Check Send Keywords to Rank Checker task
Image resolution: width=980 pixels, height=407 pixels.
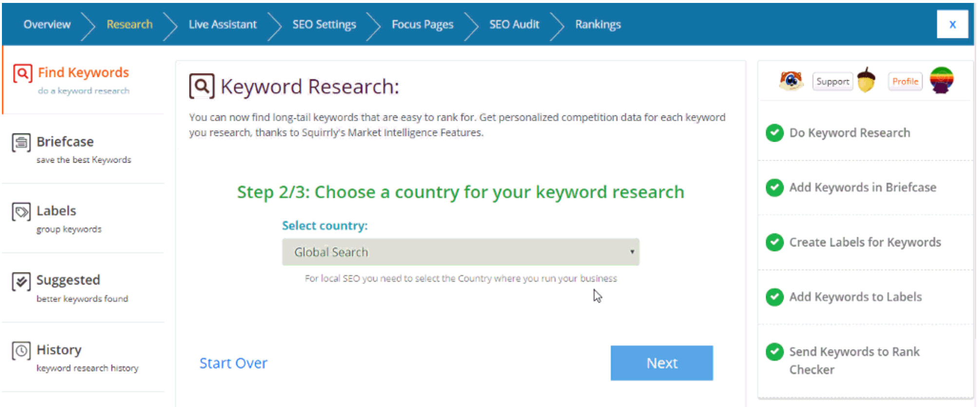(x=774, y=352)
